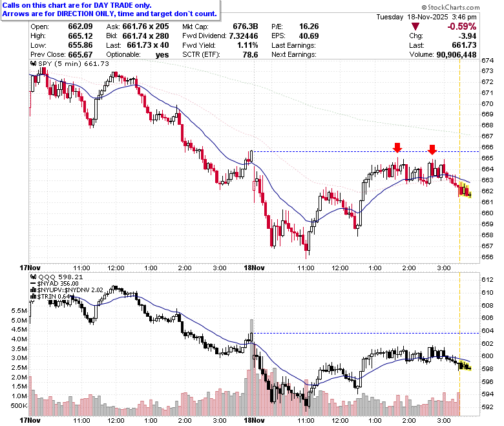Click the dashed blue resistance line on the SPY chart

click(366, 151)
